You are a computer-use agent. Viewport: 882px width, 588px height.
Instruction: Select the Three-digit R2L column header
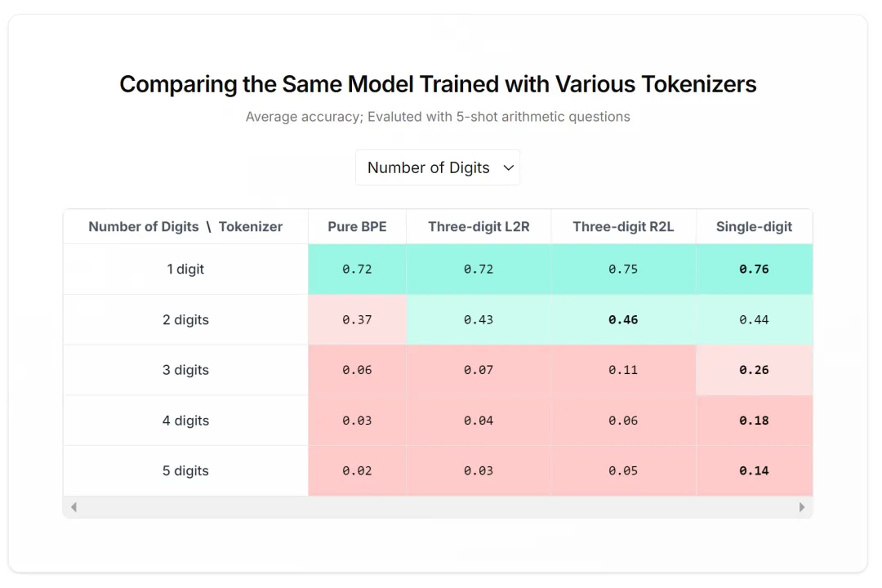click(x=623, y=227)
